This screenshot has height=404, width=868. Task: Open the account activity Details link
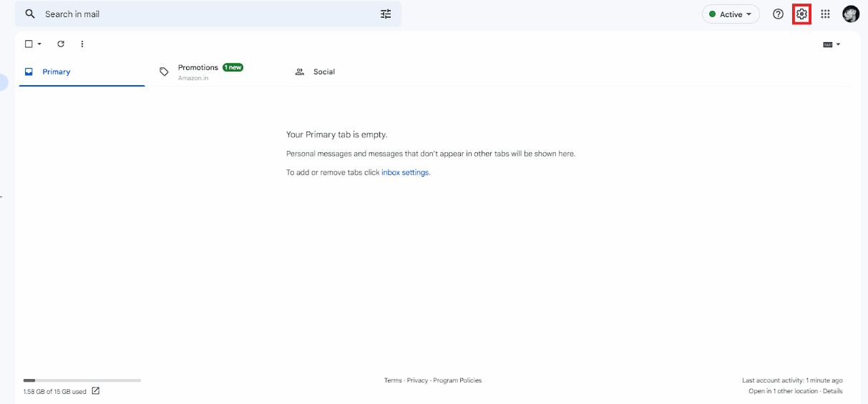point(832,391)
